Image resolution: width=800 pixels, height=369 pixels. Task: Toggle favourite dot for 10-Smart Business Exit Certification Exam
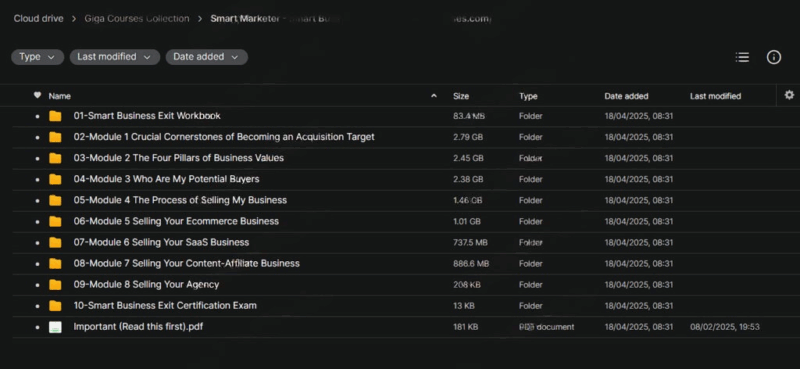37,306
